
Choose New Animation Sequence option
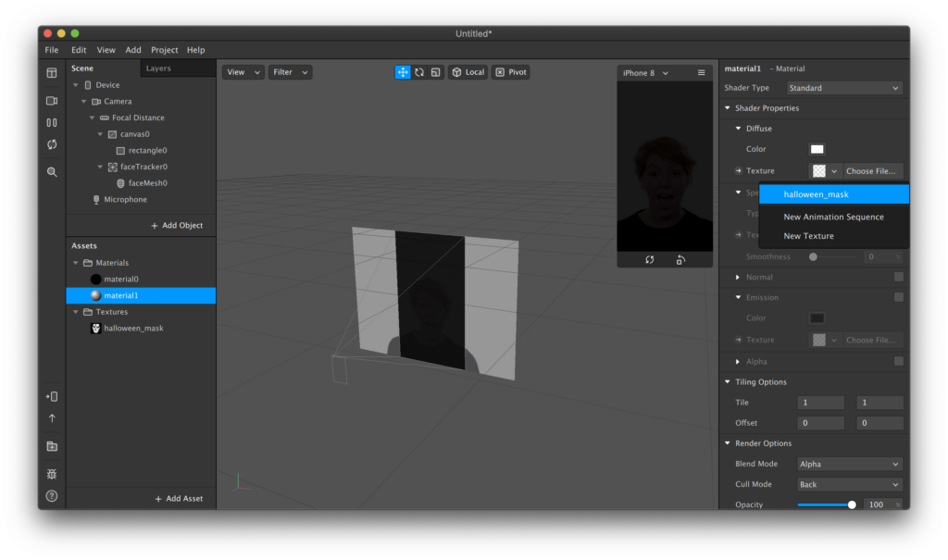tap(834, 218)
